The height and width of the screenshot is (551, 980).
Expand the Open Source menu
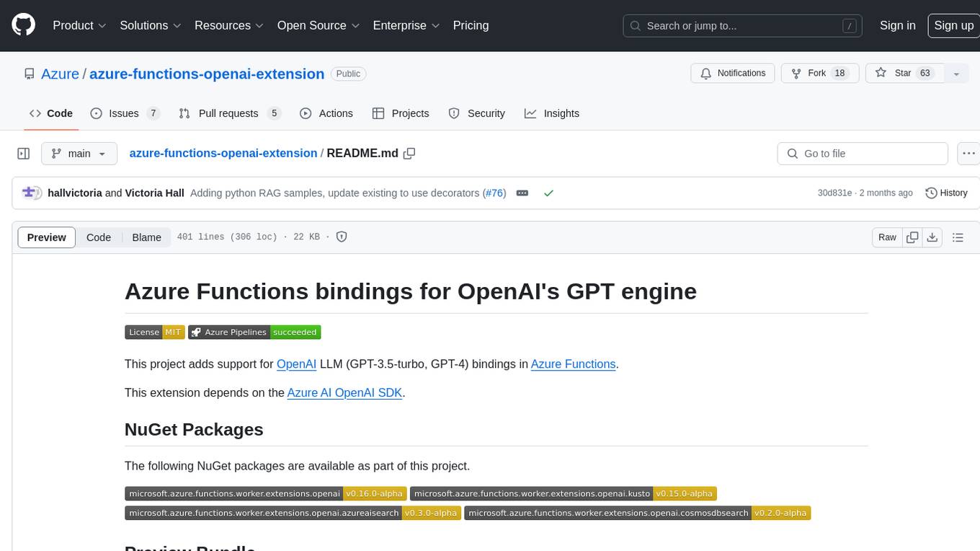coord(318,25)
